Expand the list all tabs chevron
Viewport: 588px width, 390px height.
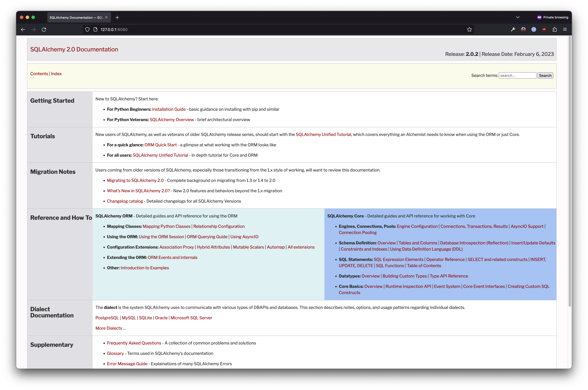[x=517, y=17]
